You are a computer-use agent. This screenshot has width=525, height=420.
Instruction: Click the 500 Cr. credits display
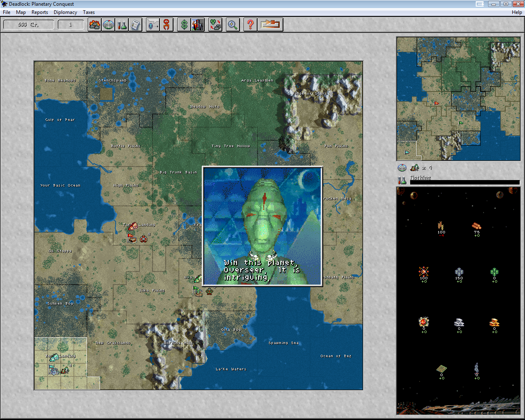coord(29,25)
